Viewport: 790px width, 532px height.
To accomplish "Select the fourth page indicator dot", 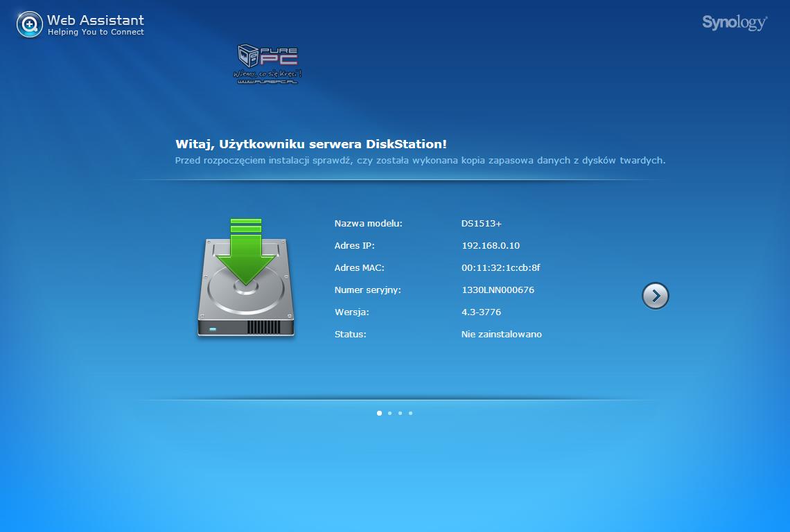I will click(x=411, y=413).
